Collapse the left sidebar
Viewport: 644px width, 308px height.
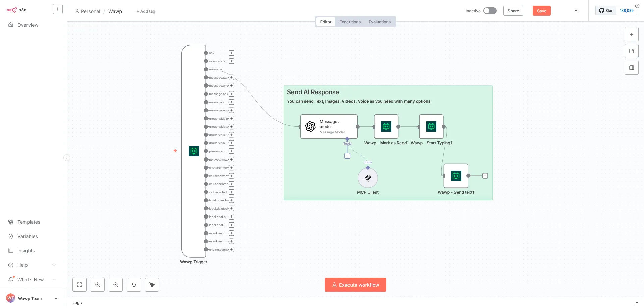[x=67, y=158]
